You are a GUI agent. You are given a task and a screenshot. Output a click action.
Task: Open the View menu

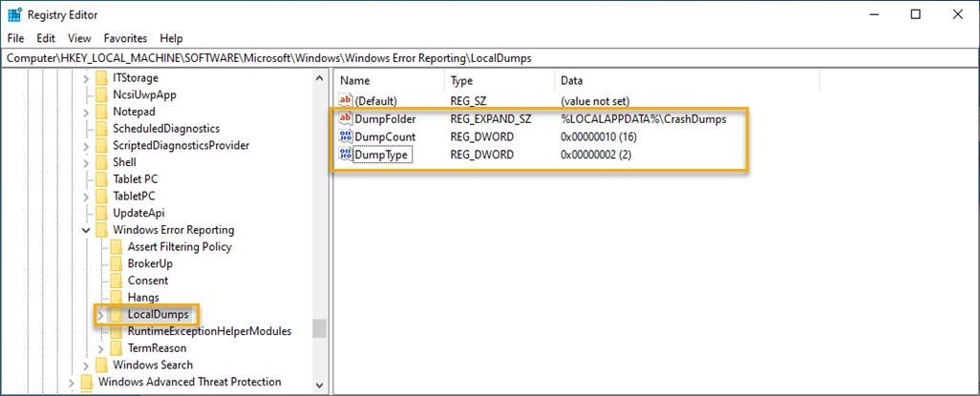79,38
